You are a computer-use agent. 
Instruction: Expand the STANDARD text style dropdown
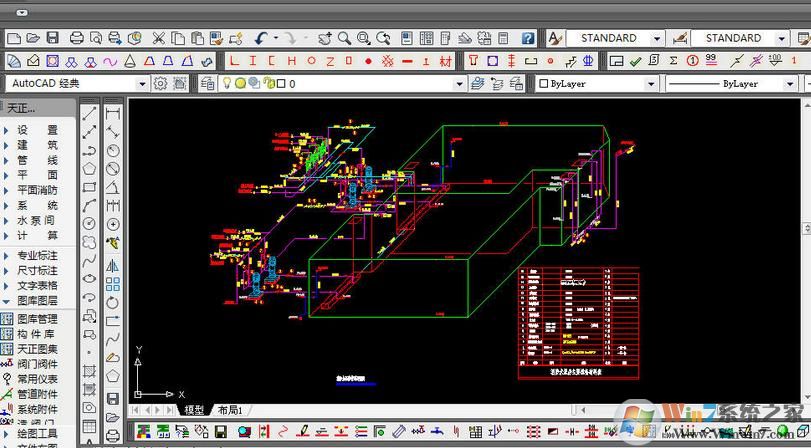(657, 38)
